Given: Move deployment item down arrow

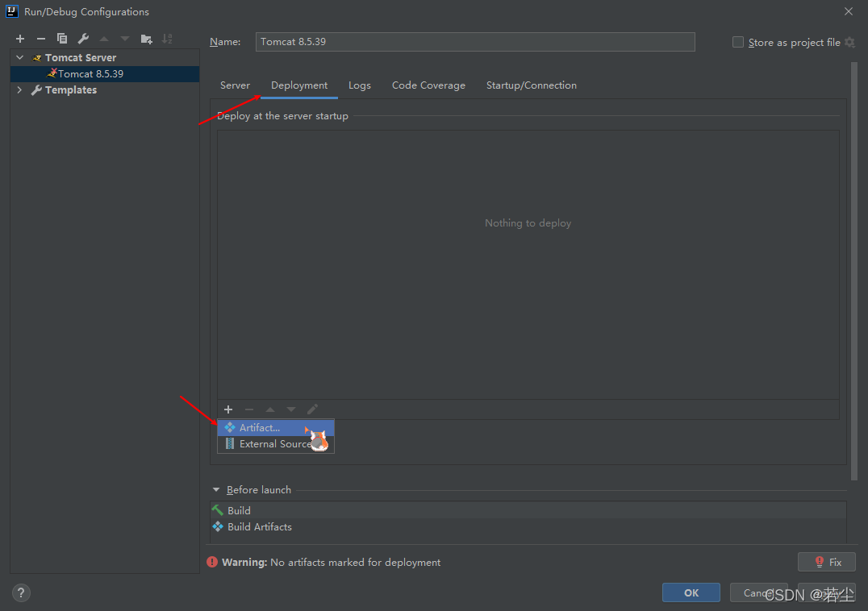Looking at the screenshot, I should (x=291, y=409).
